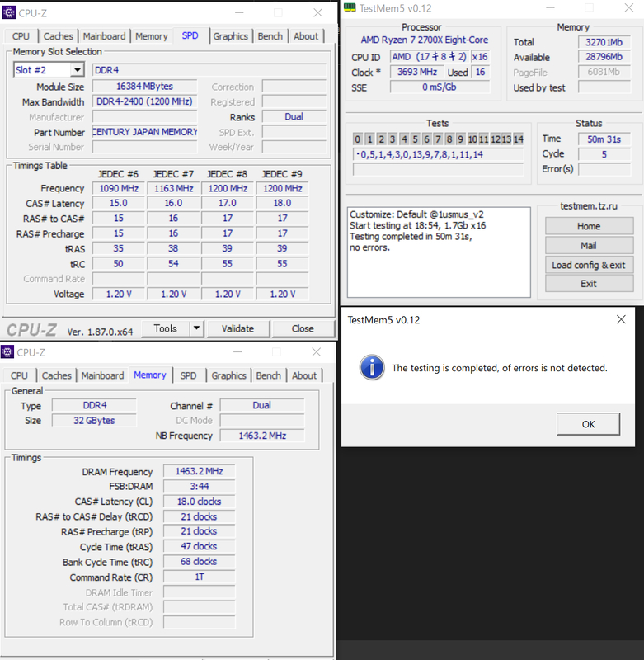Open the Slot #2 memory slot dropdown
This screenshot has height=660, width=644.
point(77,70)
